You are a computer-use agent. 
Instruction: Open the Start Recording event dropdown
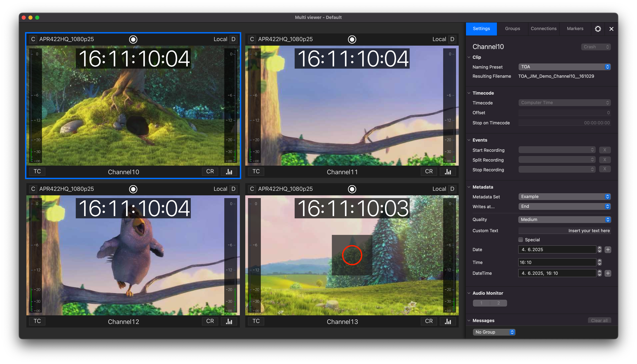coord(557,150)
